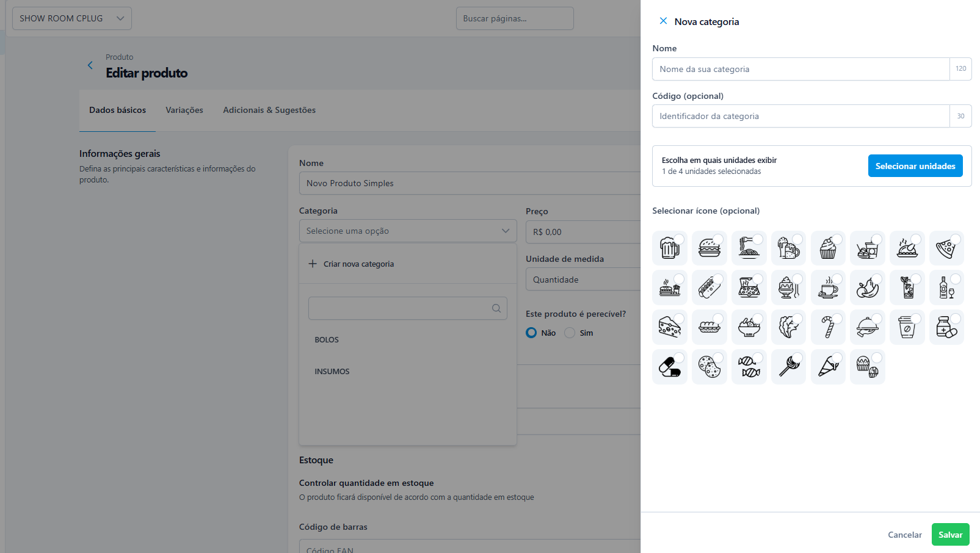The image size is (980, 553).
Task: Pick the candy cane icon
Action: pos(827,327)
